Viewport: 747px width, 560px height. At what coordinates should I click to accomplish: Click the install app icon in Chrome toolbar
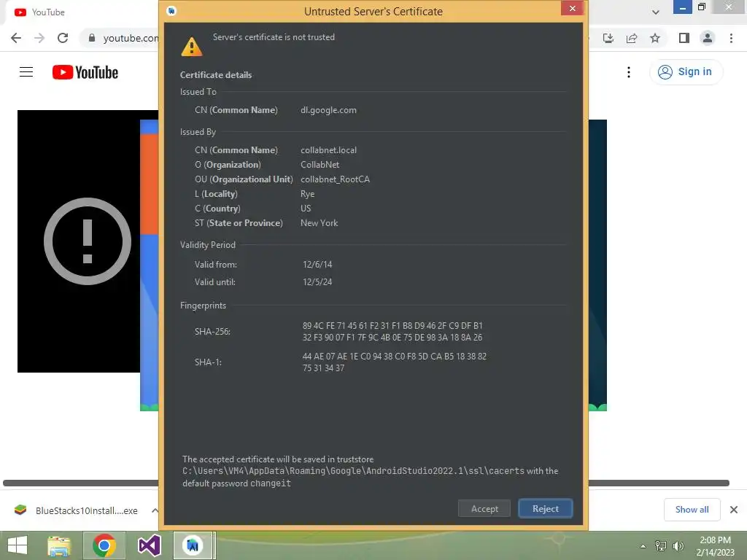(608, 38)
